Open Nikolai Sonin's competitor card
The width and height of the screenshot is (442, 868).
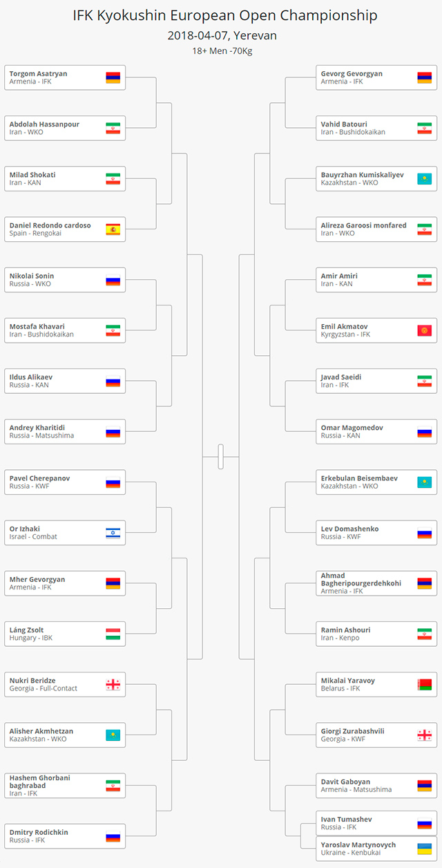click(x=65, y=280)
